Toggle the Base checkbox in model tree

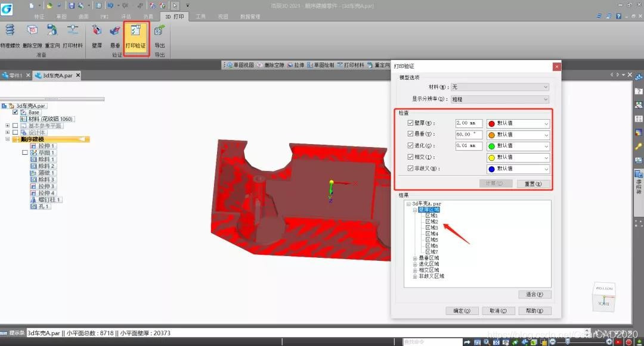pyautogui.click(x=15, y=112)
